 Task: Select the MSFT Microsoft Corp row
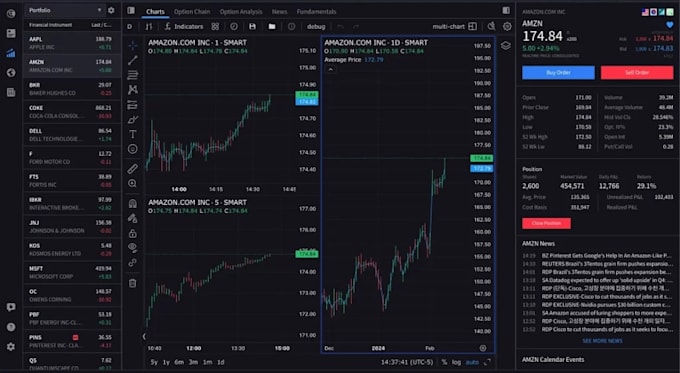(x=71, y=272)
